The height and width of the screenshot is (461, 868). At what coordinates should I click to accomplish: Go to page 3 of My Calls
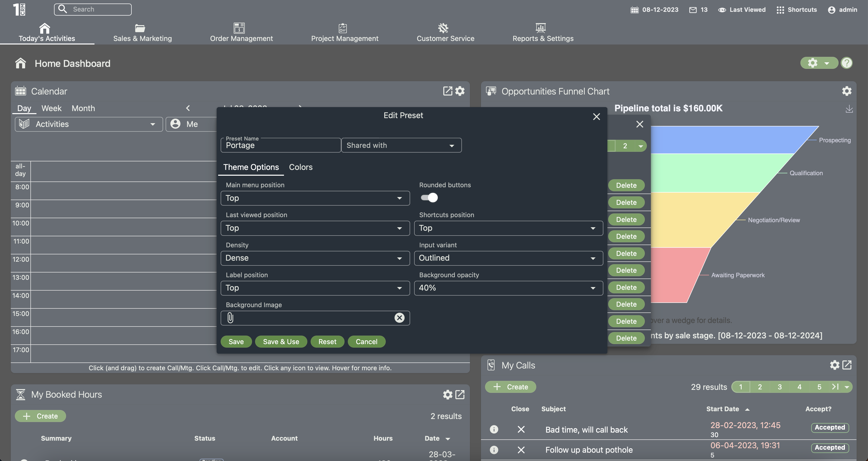coord(779,387)
